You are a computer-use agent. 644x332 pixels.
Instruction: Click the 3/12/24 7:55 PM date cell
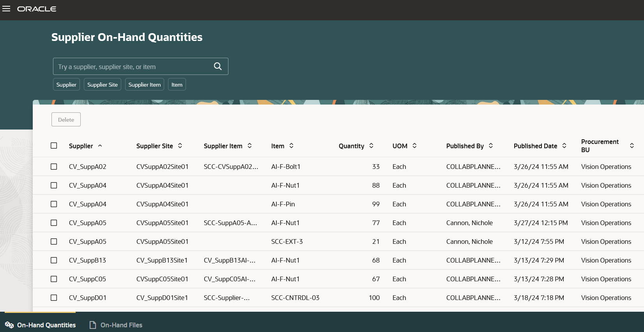point(539,241)
